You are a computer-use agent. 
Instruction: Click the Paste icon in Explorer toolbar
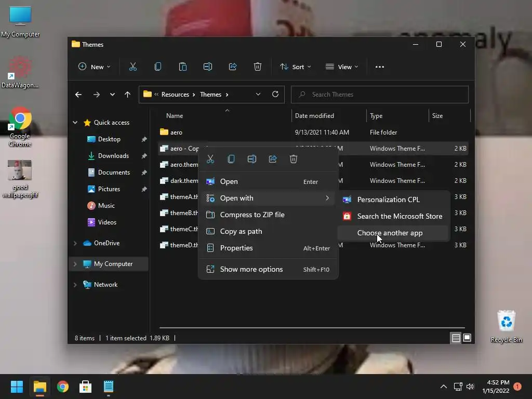tap(183, 67)
